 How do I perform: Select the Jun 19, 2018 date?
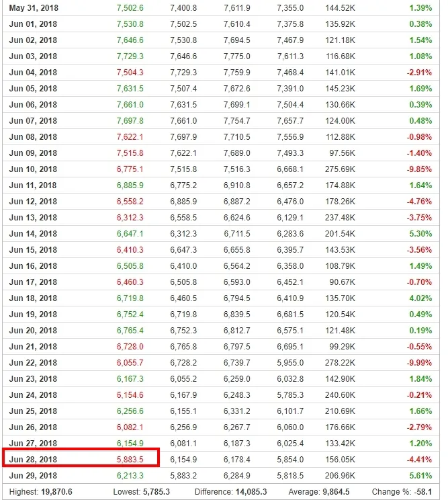coord(33,315)
